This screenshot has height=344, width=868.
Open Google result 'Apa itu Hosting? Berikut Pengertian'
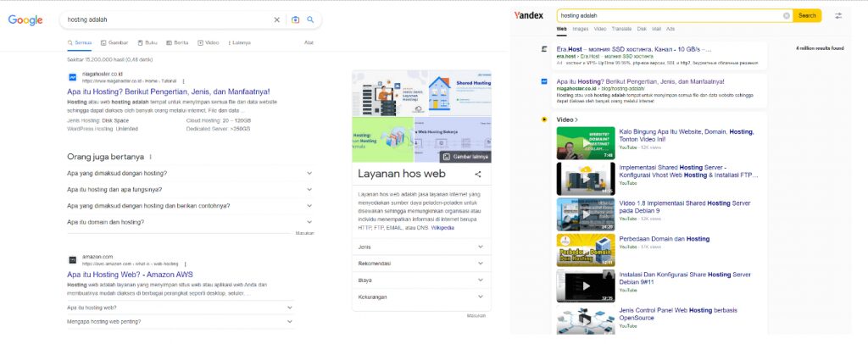point(169,92)
